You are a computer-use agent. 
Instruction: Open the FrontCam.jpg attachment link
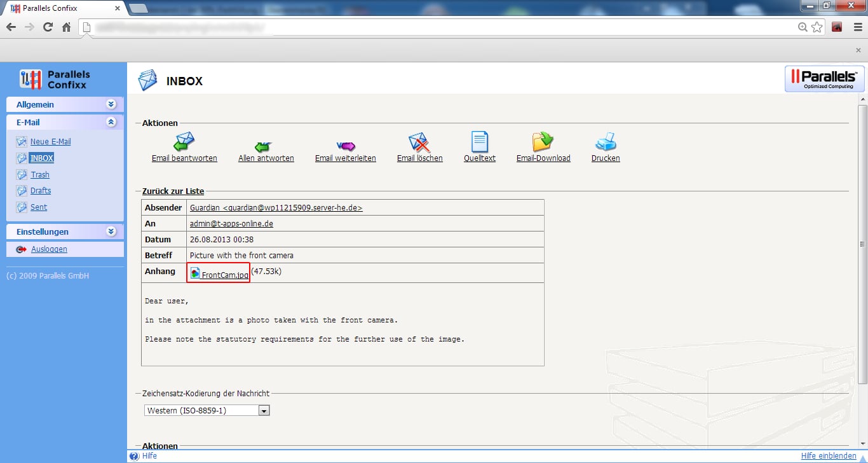pyautogui.click(x=225, y=275)
